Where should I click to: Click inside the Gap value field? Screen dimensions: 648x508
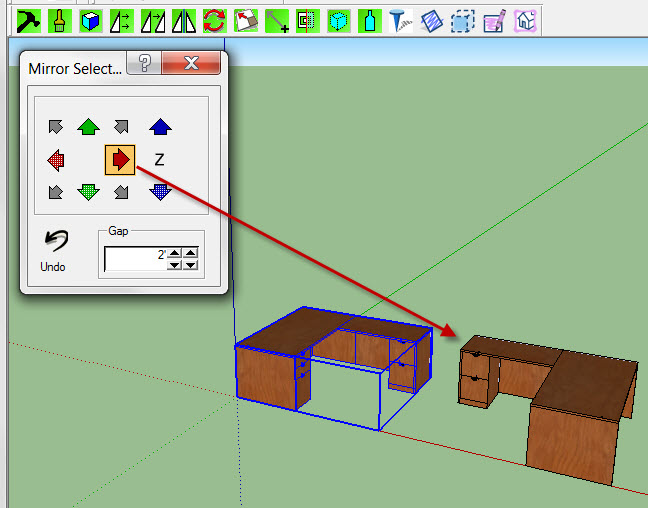tap(133, 259)
